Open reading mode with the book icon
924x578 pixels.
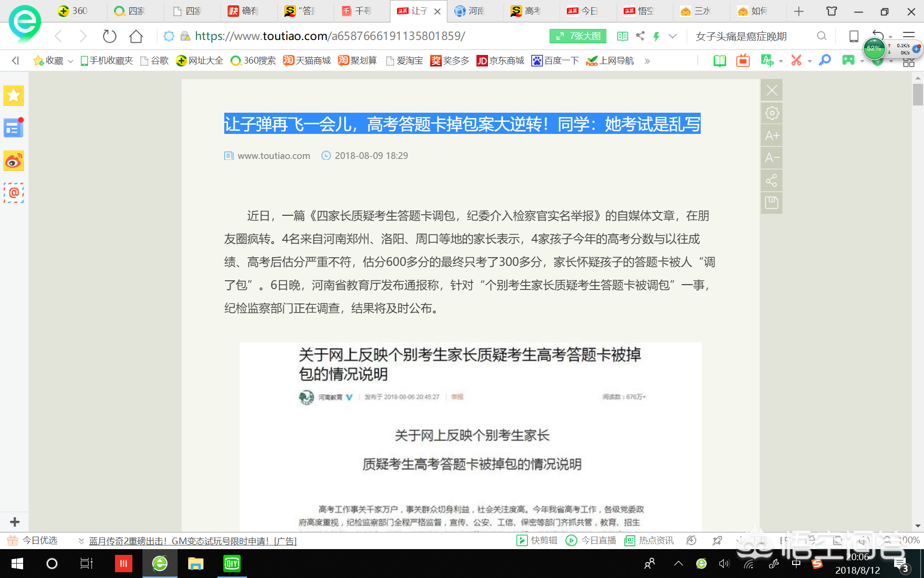(x=719, y=60)
